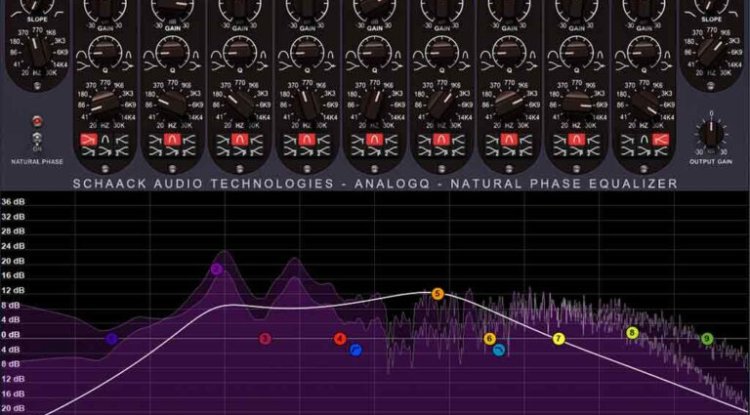Click the active bell filter button on band 2
750x415 pixels.
pyautogui.click(x=172, y=140)
